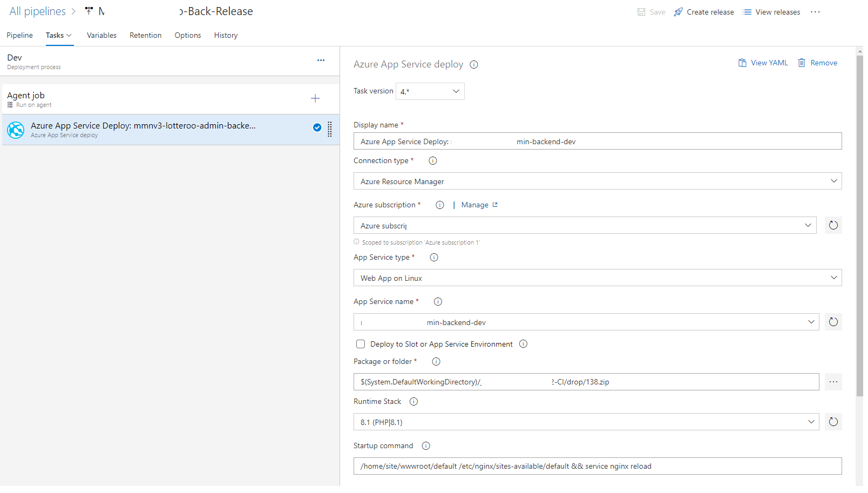Viewport: 868px width, 493px height.
Task: Refresh the App Service name list
Action: point(833,322)
